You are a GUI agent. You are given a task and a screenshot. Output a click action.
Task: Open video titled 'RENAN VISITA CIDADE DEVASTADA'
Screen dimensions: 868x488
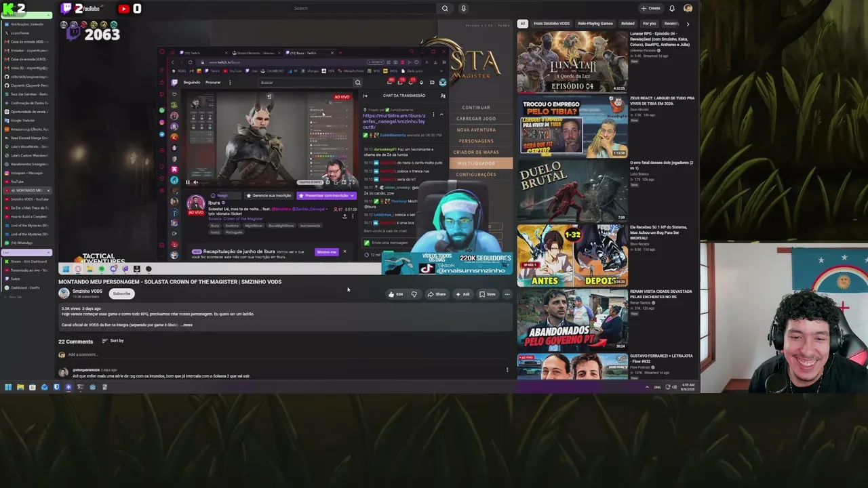click(661, 295)
